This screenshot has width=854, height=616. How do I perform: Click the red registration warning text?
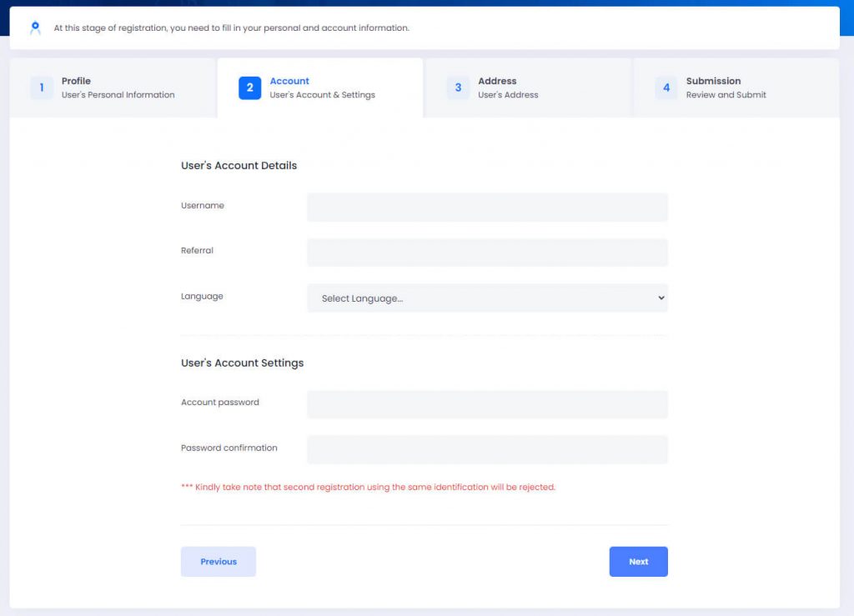point(368,487)
